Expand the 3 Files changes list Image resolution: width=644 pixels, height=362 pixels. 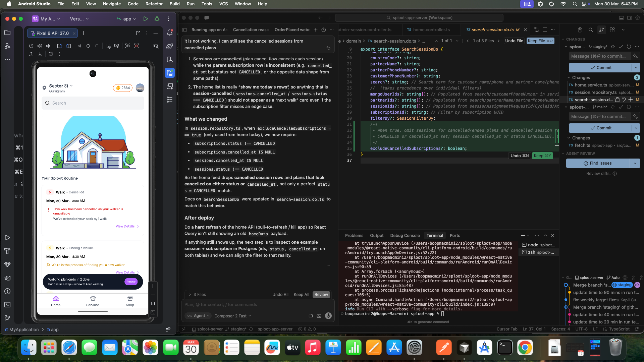[190, 295]
